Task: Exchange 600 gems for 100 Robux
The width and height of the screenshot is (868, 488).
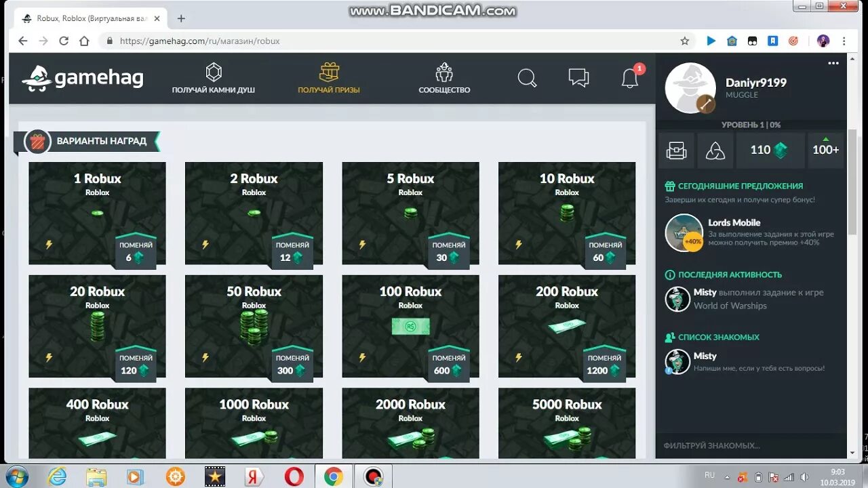Action: 449,363
